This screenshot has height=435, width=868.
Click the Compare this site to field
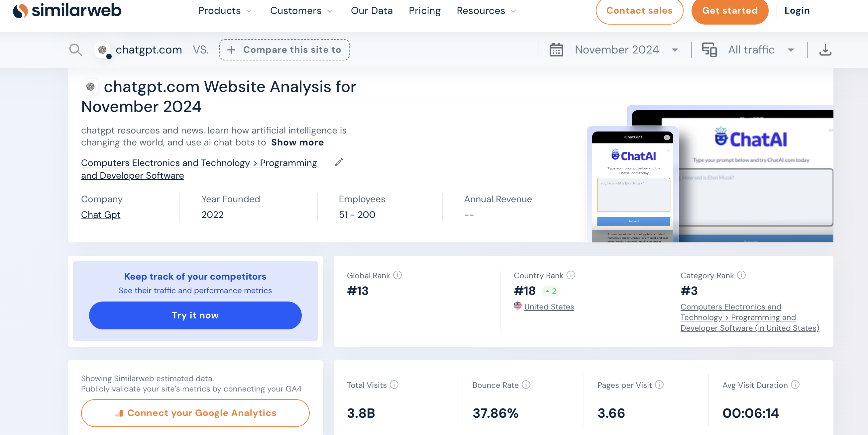point(284,50)
